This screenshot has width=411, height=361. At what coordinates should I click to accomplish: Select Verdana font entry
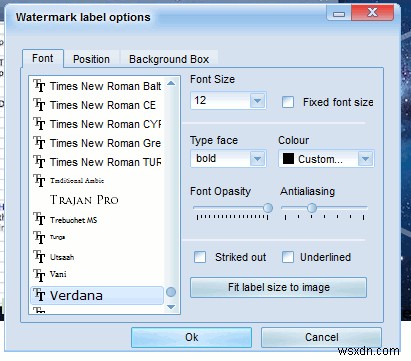click(x=97, y=295)
